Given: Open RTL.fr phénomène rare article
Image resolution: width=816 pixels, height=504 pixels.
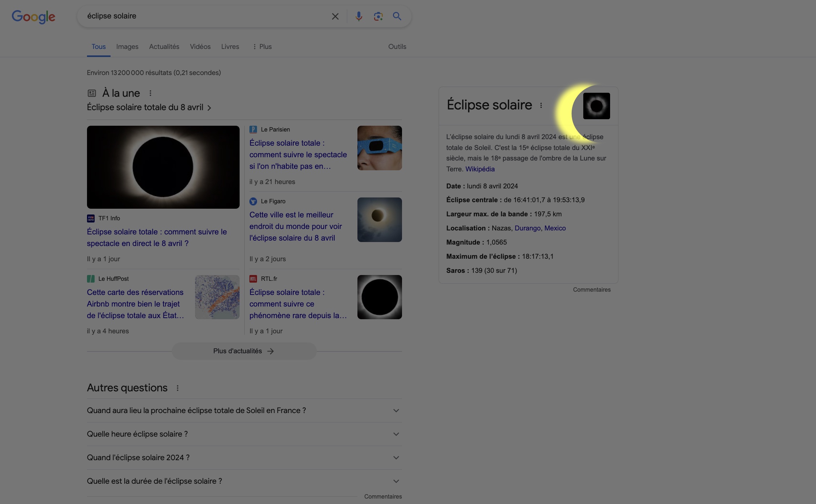Looking at the screenshot, I should tap(298, 304).
